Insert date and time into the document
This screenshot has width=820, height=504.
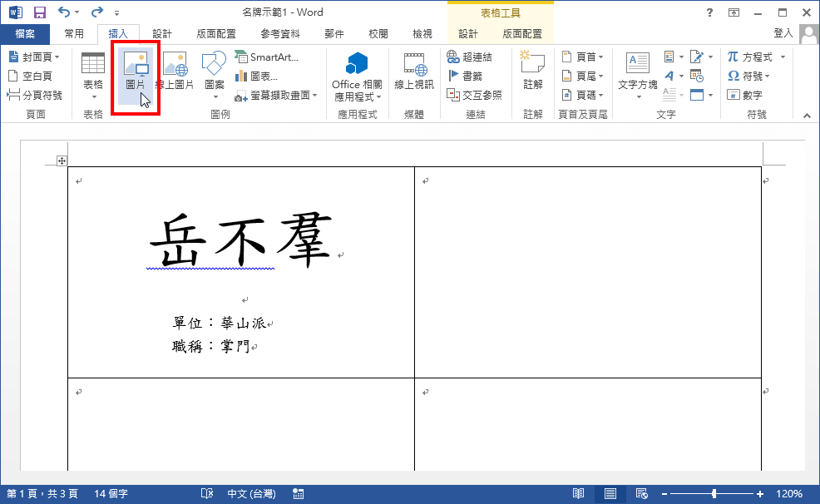point(696,75)
